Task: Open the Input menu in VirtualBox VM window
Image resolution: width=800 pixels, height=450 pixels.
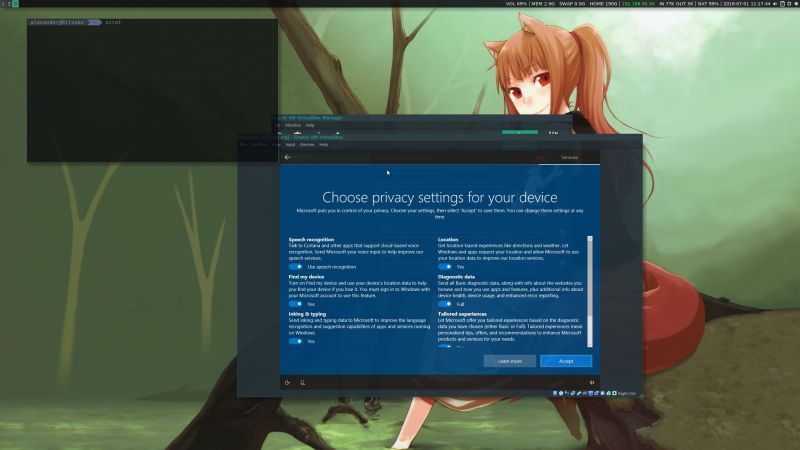Action: [x=290, y=145]
